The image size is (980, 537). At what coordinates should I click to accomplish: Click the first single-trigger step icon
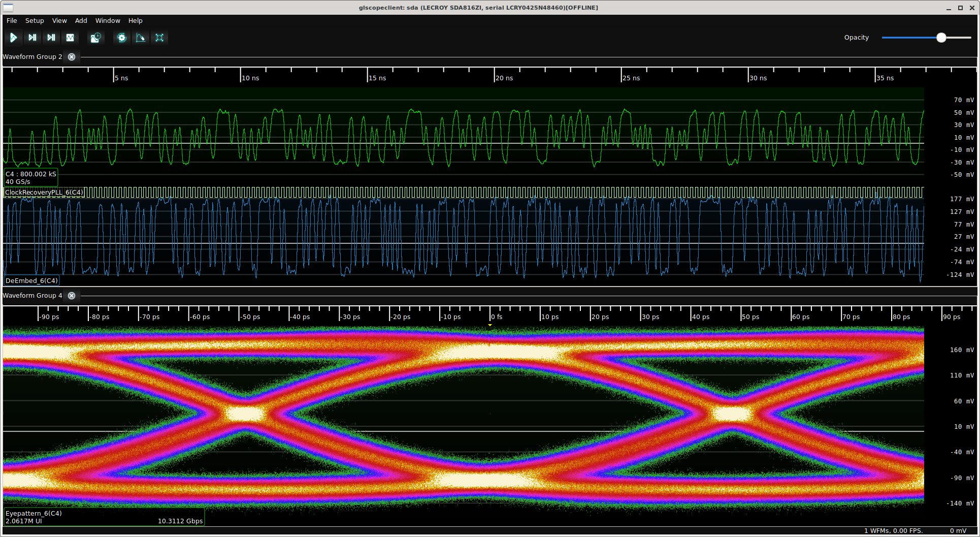[32, 38]
